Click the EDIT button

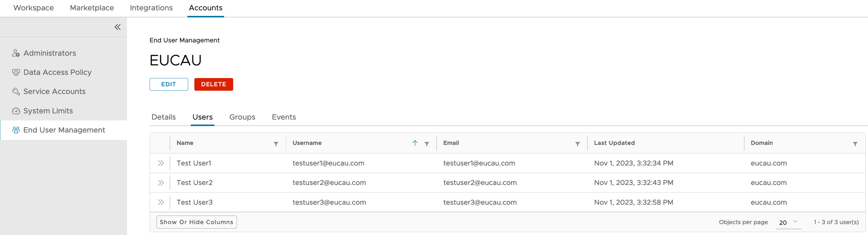click(x=168, y=85)
